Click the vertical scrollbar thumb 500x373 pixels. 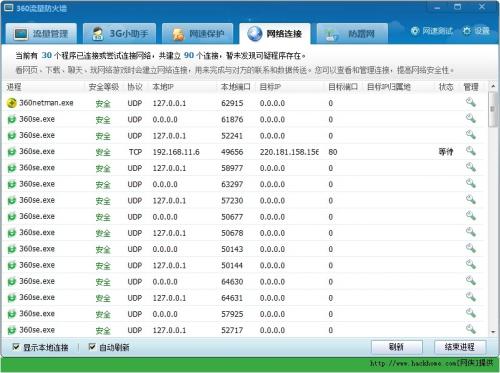(493, 109)
